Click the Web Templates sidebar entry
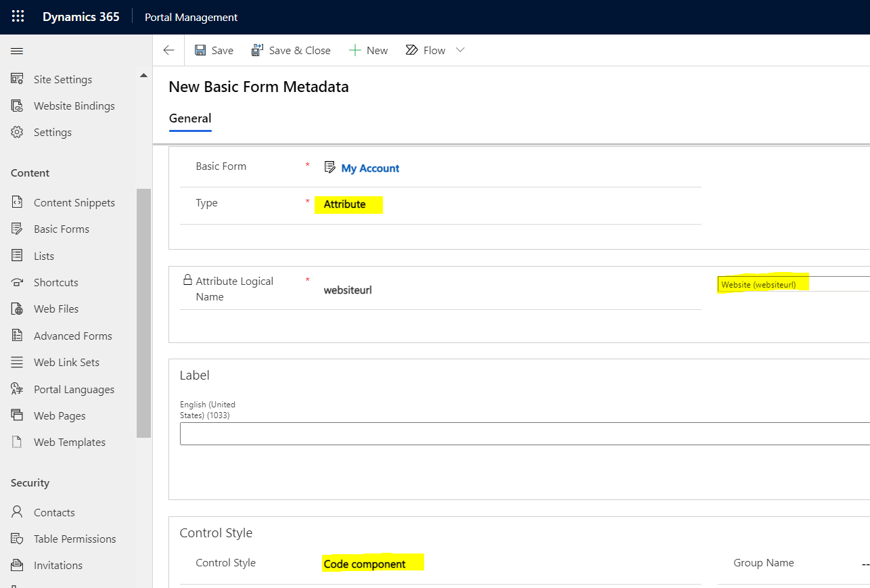The height and width of the screenshot is (588, 870). click(70, 442)
